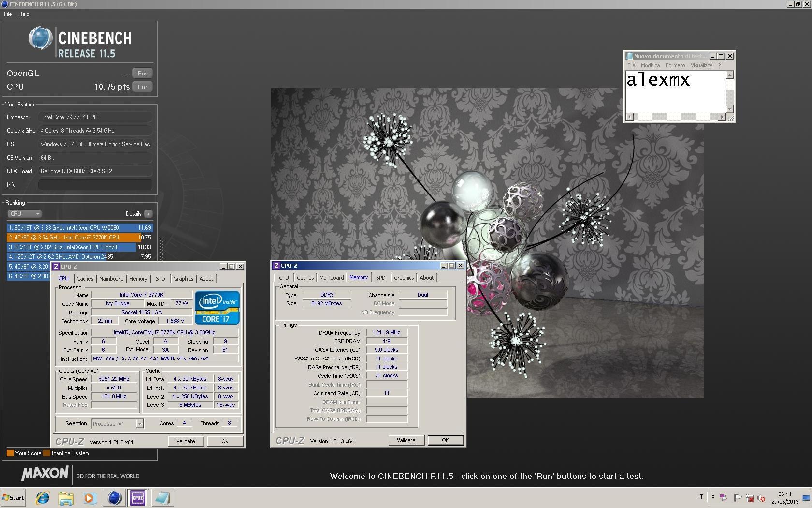Switch to Notepad via taskbar icon
The height and width of the screenshot is (508, 812).
[162, 498]
